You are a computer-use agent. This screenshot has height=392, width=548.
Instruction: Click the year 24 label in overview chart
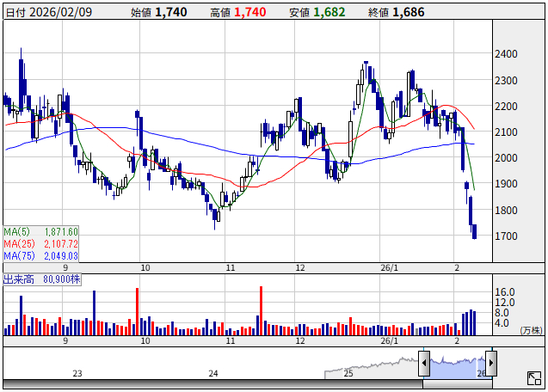point(213,373)
